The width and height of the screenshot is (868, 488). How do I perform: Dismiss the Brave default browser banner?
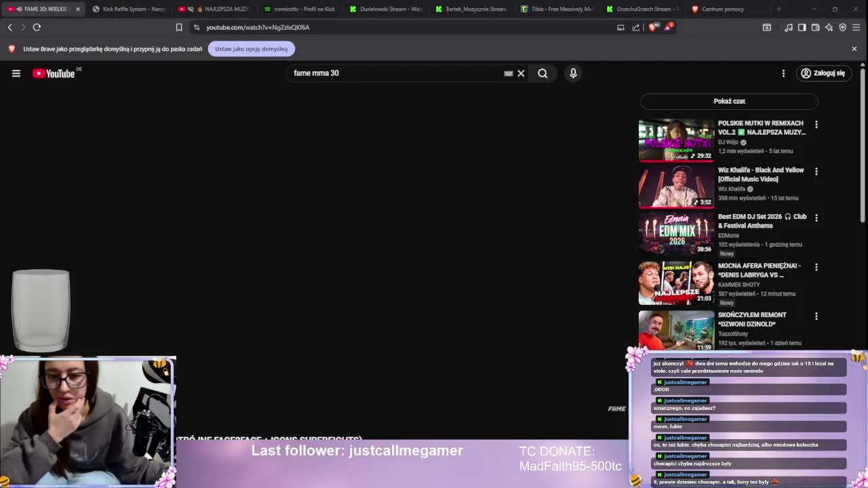tap(854, 49)
